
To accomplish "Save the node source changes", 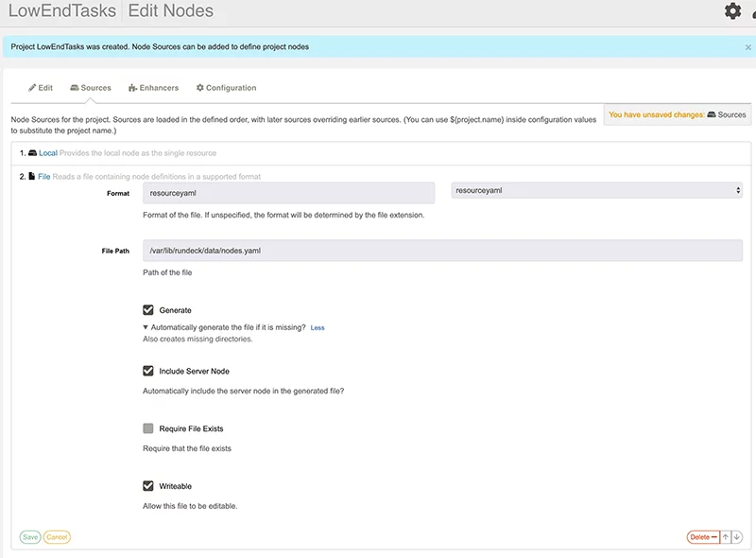I will [30, 537].
